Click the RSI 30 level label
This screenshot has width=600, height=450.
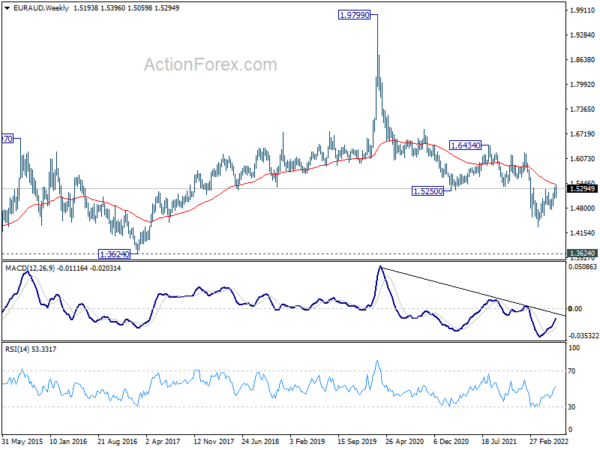point(572,407)
